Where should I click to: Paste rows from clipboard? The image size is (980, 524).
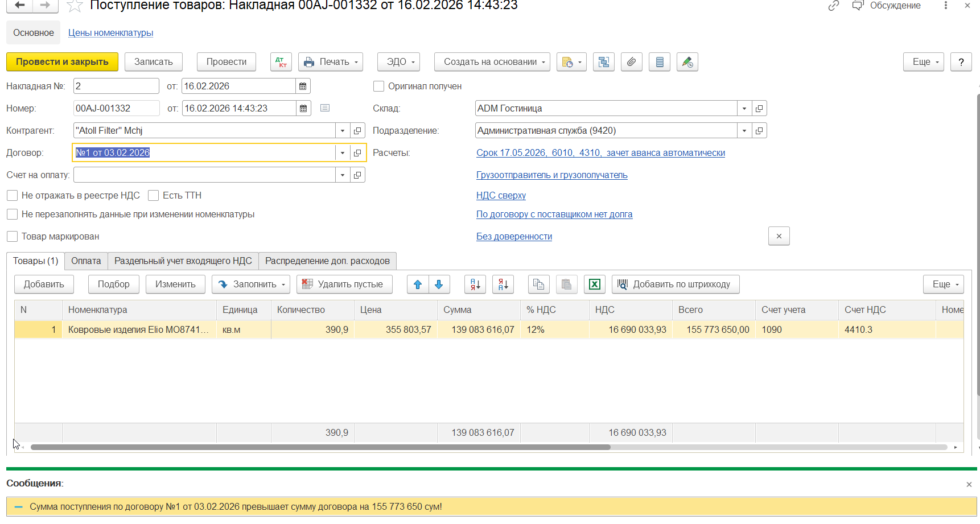[x=566, y=284]
